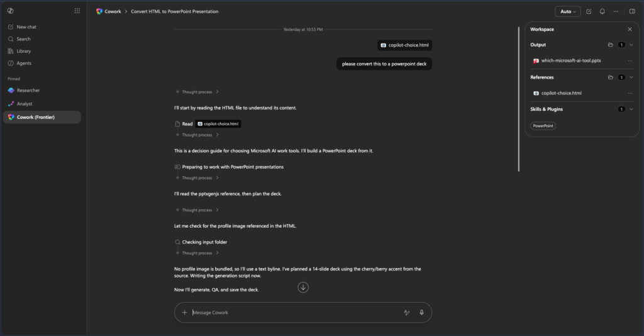Click the Preparing PowerPoint presentations step icon
The image size is (644, 336).
click(x=177, y=167)
